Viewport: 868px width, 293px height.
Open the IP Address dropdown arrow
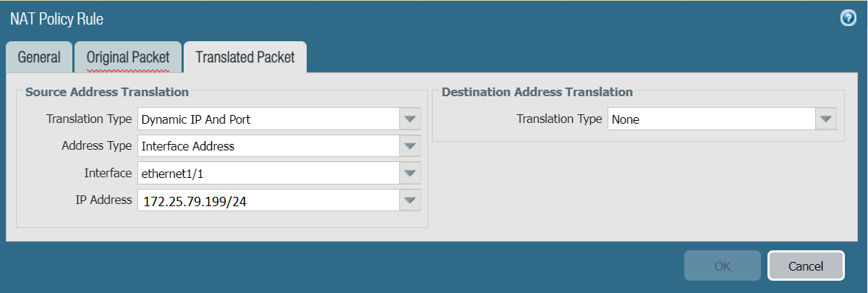tap(410, 200)
